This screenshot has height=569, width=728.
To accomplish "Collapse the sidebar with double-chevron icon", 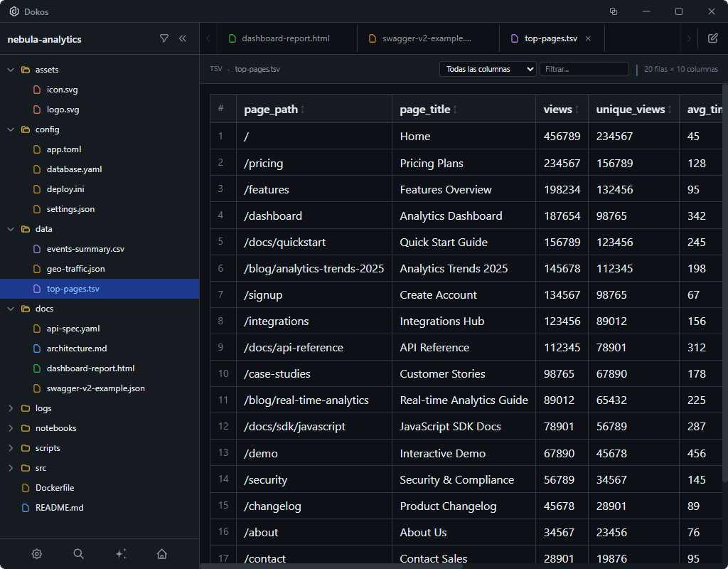I will point(183,39).
